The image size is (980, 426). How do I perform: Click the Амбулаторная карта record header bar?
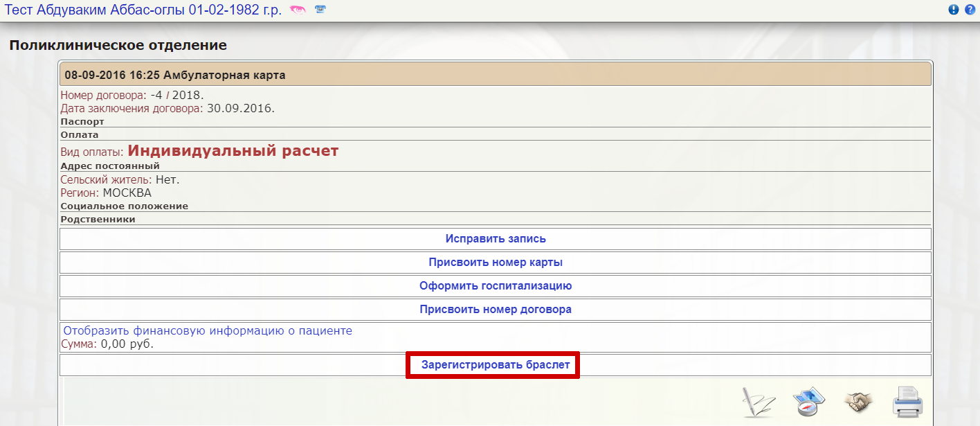[x=496, y=74]
